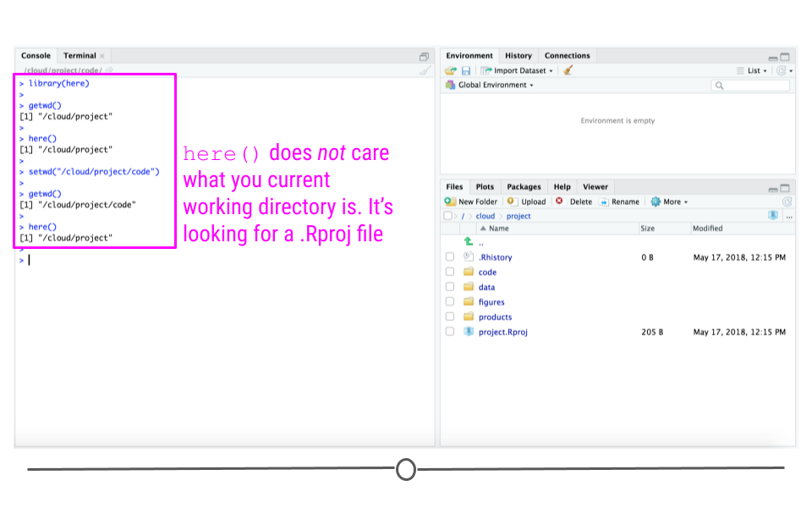Refresh the environment pane
This screenshot has height=508, width=812.
coord(782,70)
